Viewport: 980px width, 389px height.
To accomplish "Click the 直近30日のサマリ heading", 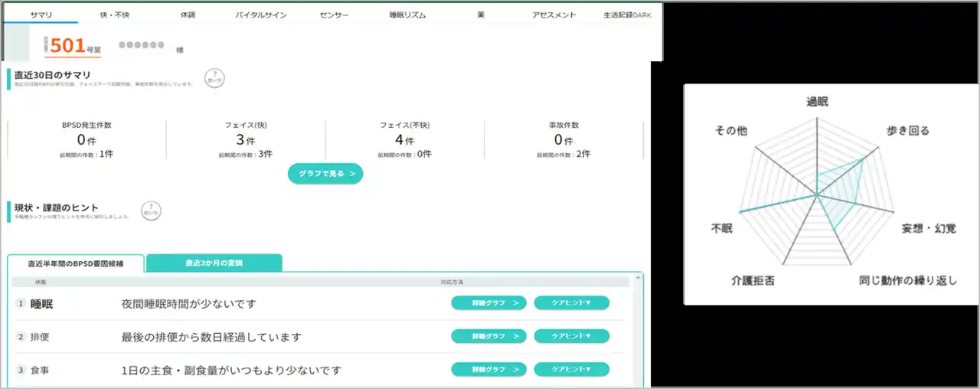I will coord(53,75).
